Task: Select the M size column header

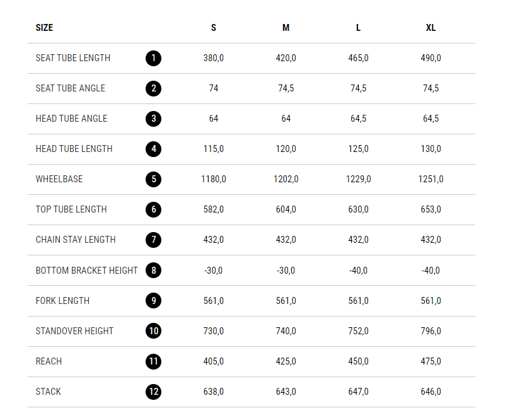Action: coord(286,28)
